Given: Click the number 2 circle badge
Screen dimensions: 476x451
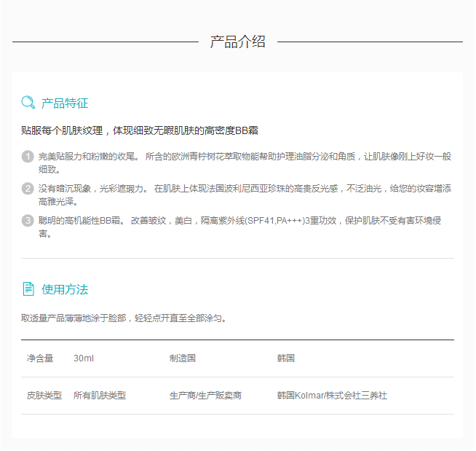Looking at the screenshot, I should tap(28, 189).
